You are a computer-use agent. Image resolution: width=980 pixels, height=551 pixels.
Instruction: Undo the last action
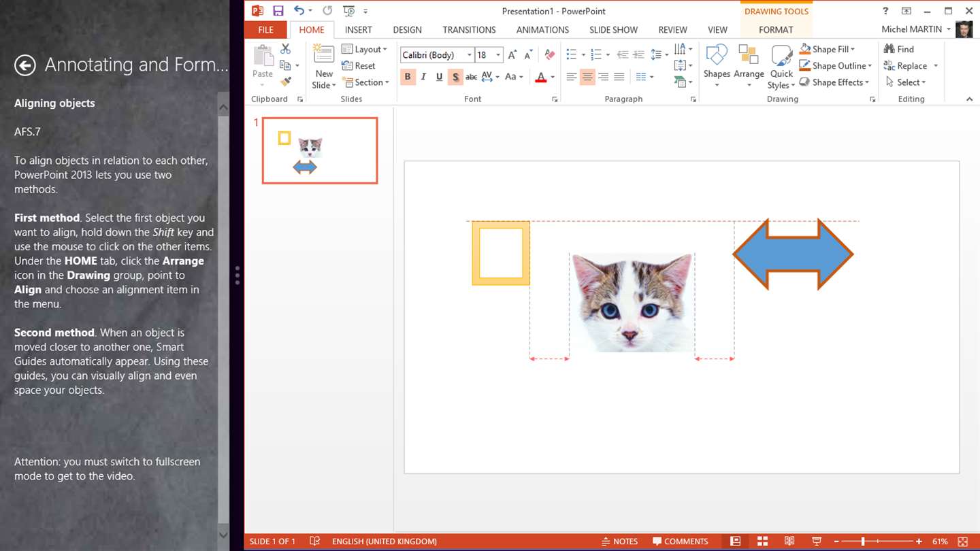(299, 11)
